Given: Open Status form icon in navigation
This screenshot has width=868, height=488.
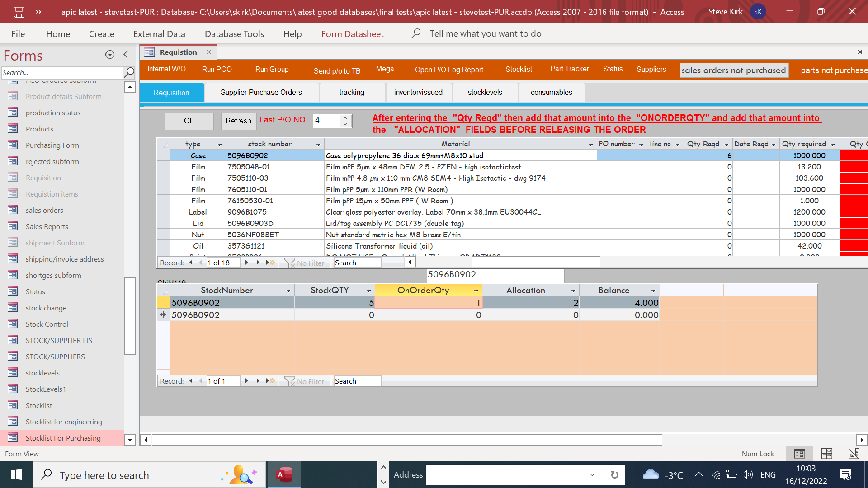Looking at the screenshot, I should tap(13, 291).
